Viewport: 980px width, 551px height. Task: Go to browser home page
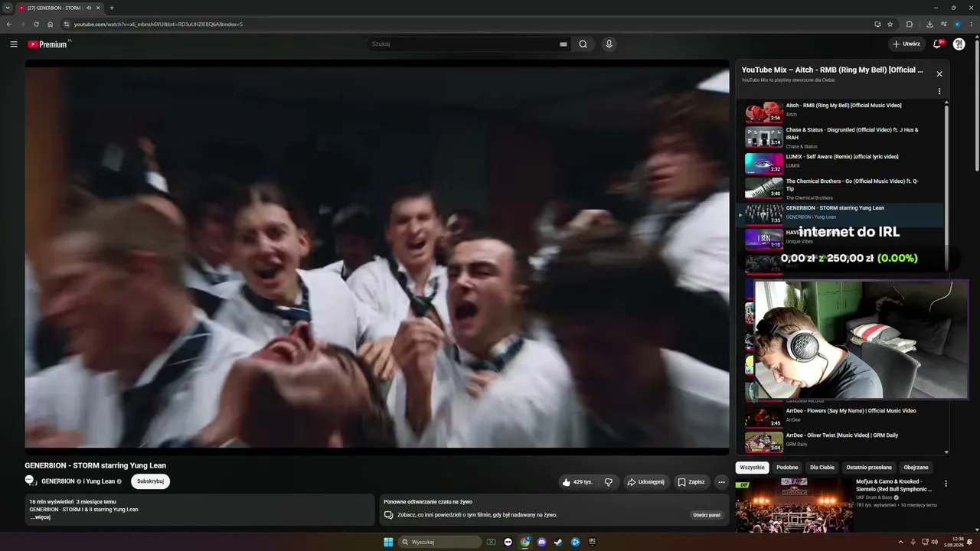51,24
